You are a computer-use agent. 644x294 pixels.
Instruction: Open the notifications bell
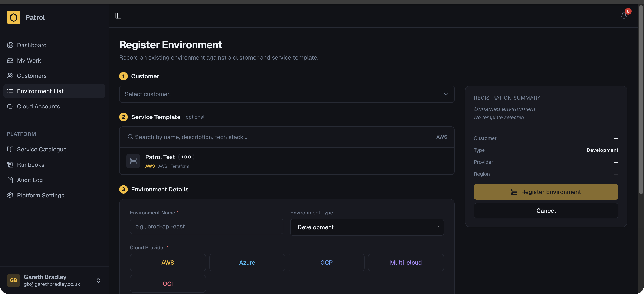point(624,16)
